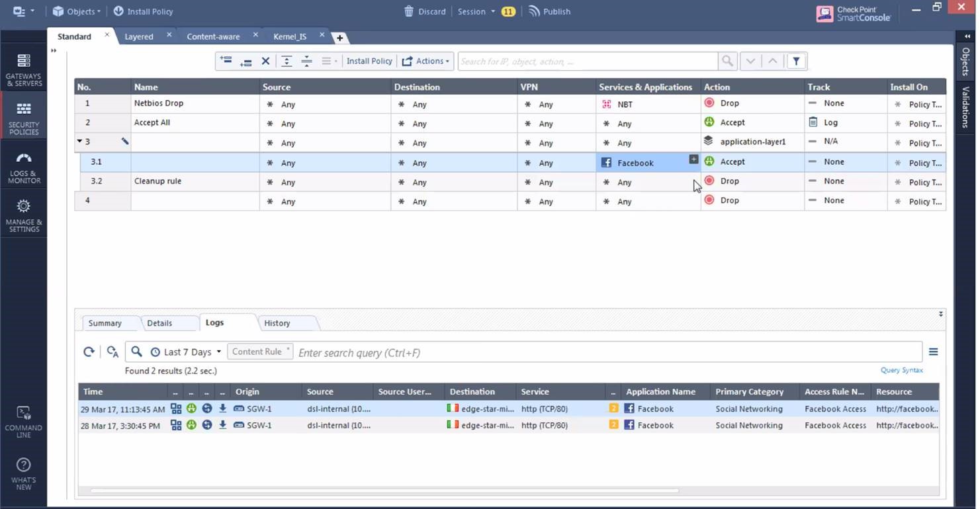
Task: Click Install Policy in rule toolbar
Action: pos(369,61)
